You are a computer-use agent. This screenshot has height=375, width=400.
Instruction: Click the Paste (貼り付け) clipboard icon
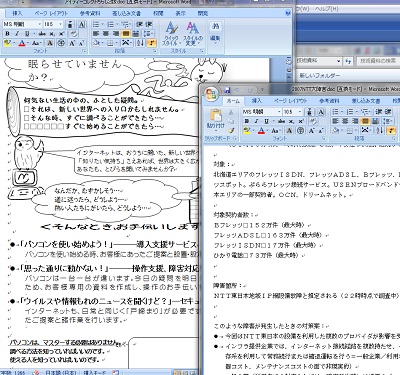pos(216,116)
